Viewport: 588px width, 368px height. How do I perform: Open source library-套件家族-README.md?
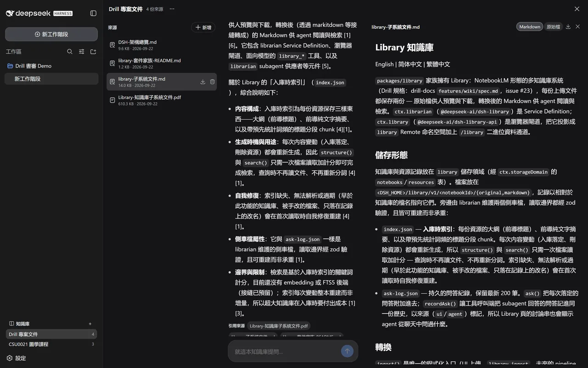[x=161, y=63]
